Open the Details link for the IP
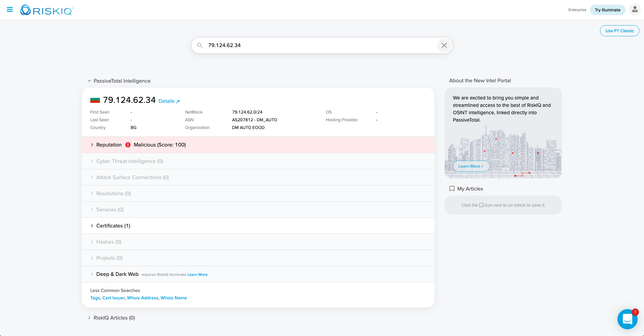The width and height of the screenshot is (644, 336). click(x=169, y=101)
